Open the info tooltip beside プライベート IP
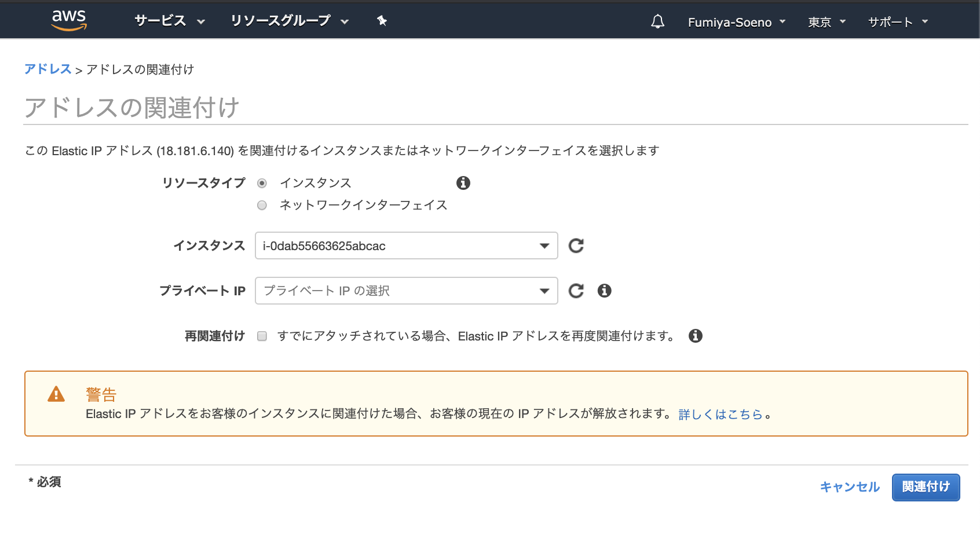980x535 pixels. coord(604,291)
